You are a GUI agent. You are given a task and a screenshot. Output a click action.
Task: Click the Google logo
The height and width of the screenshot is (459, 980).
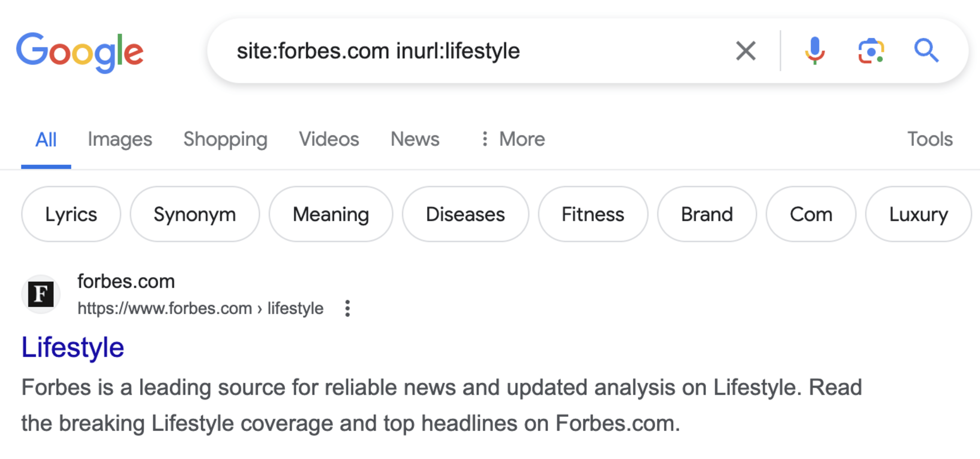tap(80, 51)
